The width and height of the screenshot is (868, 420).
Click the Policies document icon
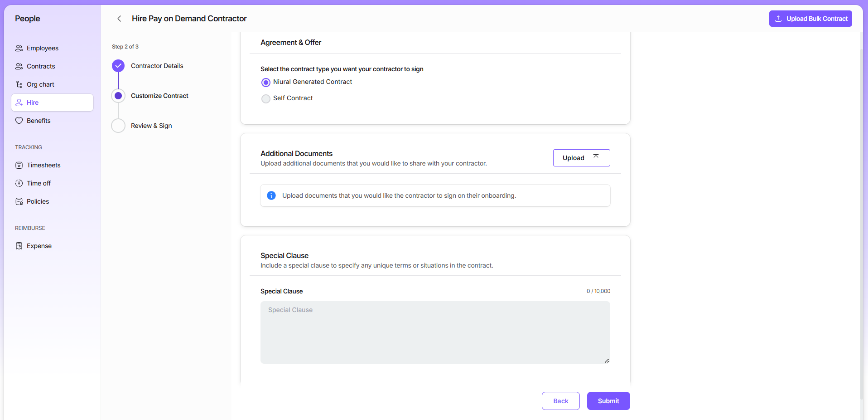(x=19, y=201)
